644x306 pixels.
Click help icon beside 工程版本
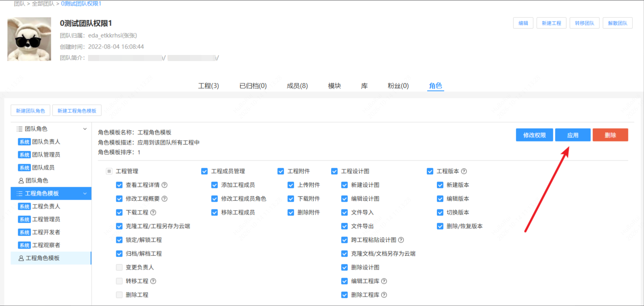[x=464, y=171]
